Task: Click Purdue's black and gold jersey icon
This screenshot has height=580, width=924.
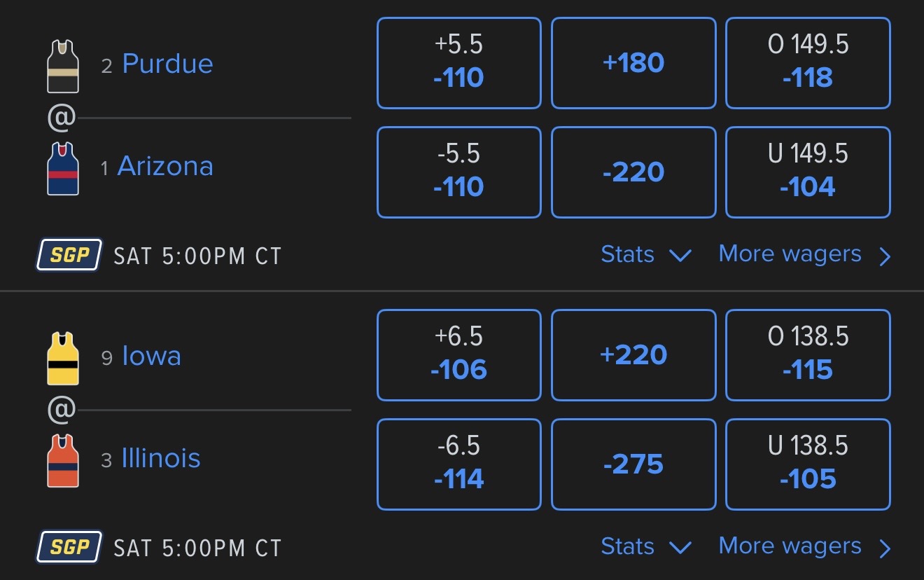Action: (x=63, y=66)
